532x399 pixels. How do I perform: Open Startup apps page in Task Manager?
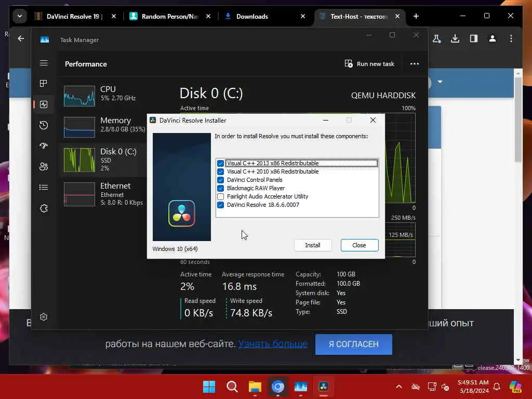(44, 146)
